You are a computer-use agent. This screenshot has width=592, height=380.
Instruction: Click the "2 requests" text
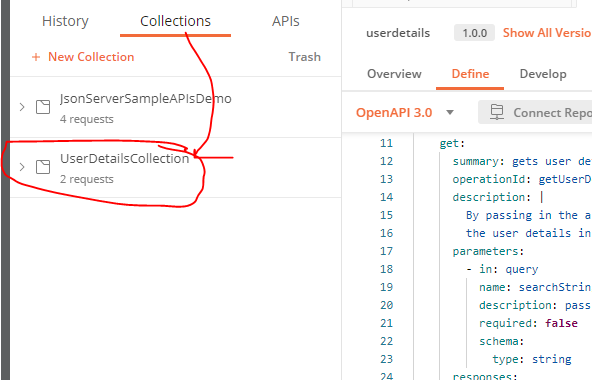click(x=87, y=179)
